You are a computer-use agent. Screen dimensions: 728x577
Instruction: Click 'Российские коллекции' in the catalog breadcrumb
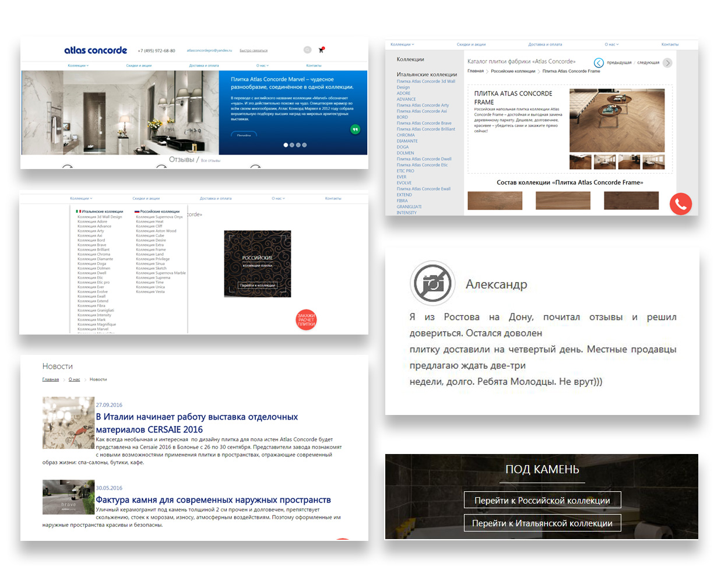pyautogui.click(x=513, y=71)
